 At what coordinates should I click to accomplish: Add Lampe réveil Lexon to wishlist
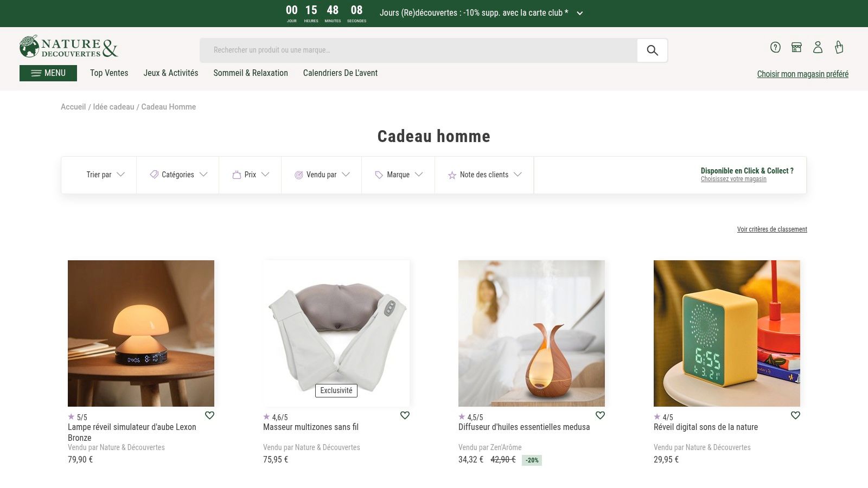click(x=209, y=415)
